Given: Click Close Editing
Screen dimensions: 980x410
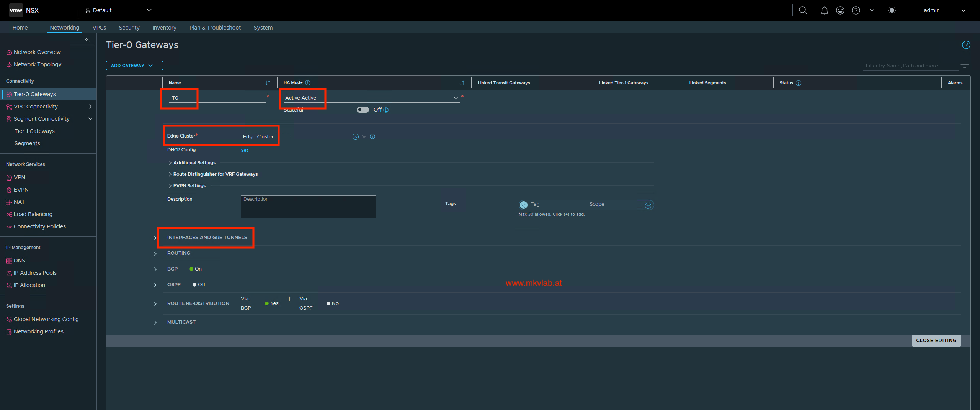Looking at the screenshot, I should [x=936, y=340].
